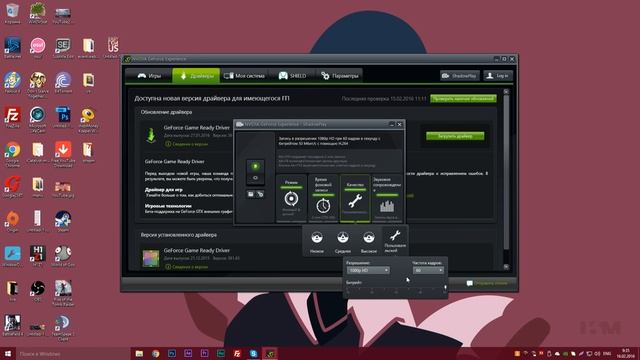Select the Качество wrench tile
This screenshot has height=360, width=640.
point(355,199)
